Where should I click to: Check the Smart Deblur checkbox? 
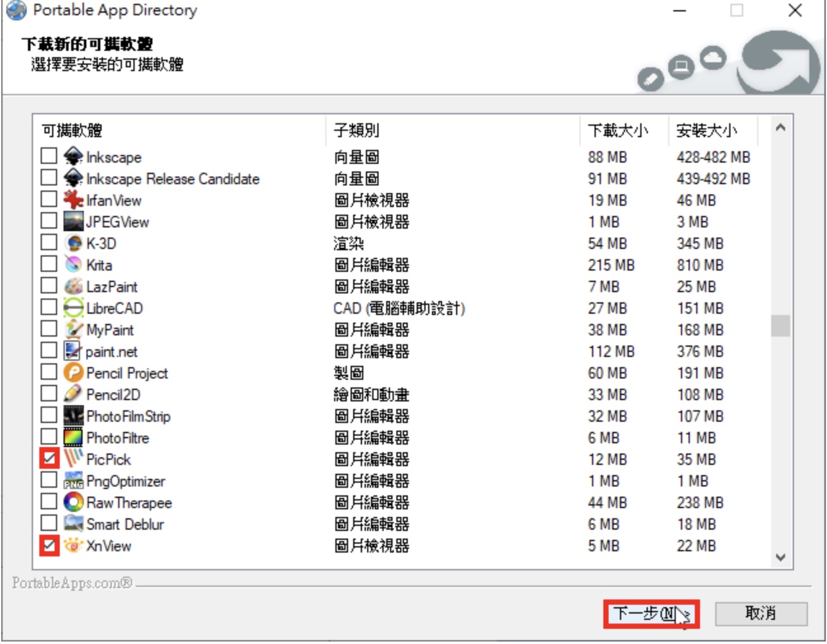tap(49, 523)
